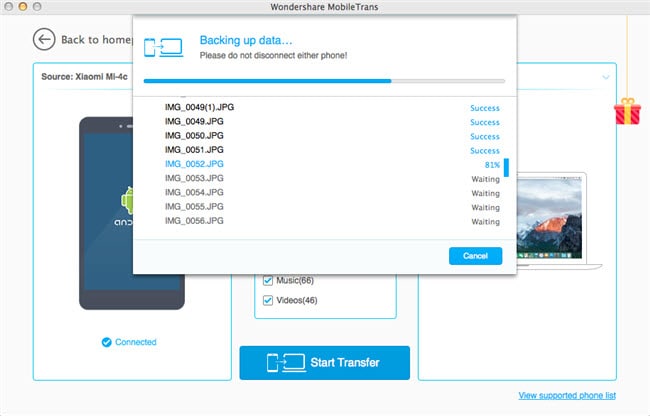
Task: Click the Back to home label
Action: (97, 40)
